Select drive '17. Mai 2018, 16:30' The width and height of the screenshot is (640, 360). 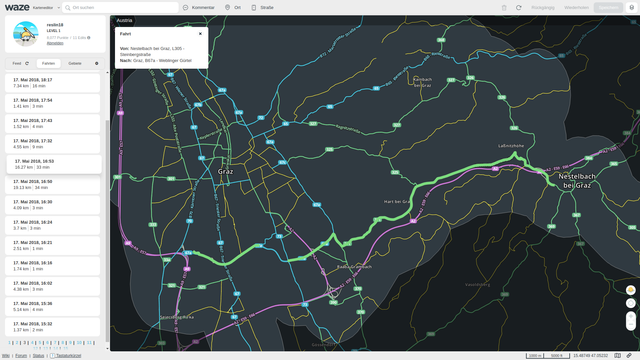[x=53, y=205]
